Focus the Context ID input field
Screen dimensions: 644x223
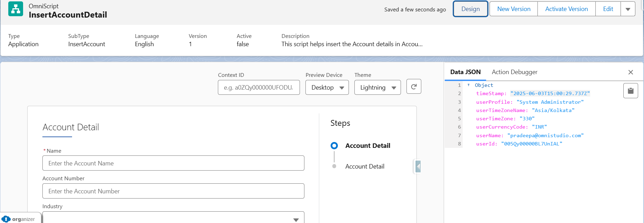[x=259, y=88]
